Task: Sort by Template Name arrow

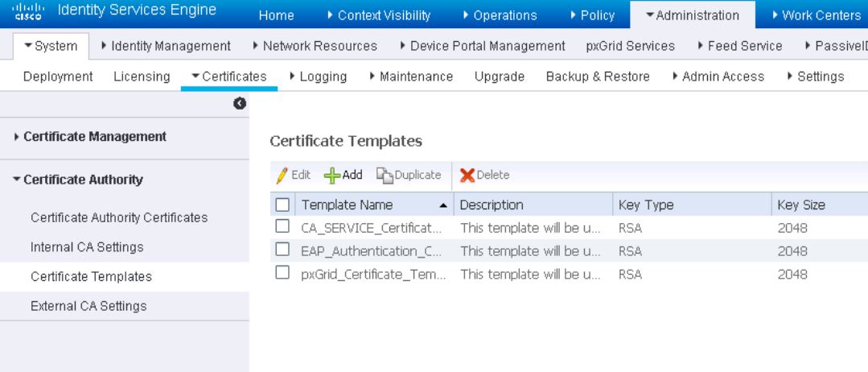Action: [443, 205]
